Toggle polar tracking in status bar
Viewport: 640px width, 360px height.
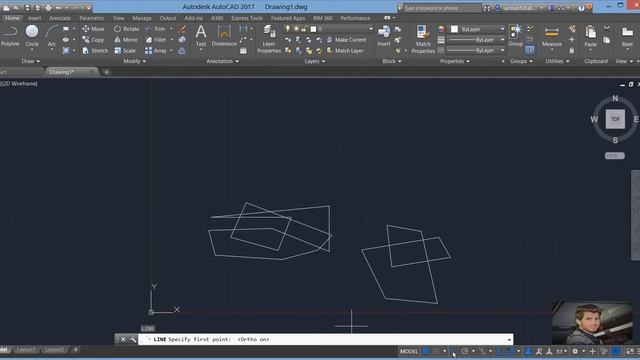coord(464,351)
